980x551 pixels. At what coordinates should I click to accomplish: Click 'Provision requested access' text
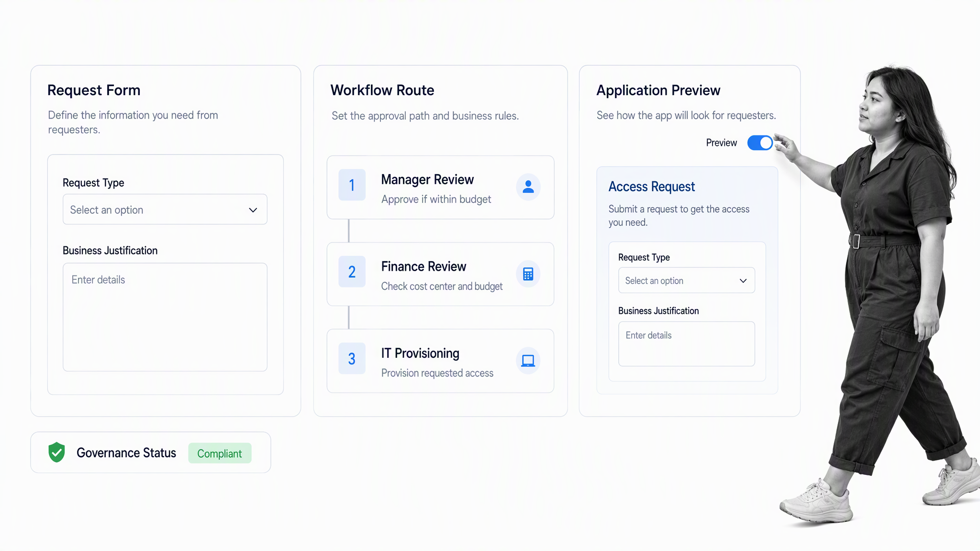437,373
